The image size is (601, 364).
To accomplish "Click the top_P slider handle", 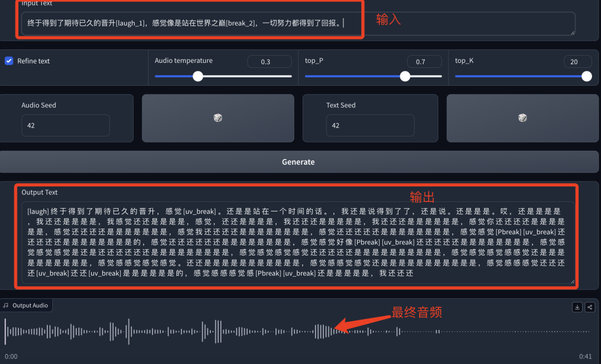I will (x=405, y=76).
